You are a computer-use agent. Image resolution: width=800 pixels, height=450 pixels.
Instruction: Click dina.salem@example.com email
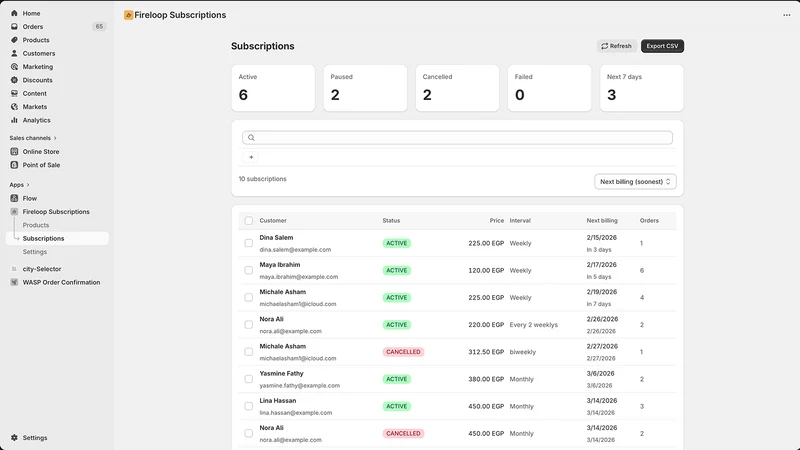pyautogui.click(x=295, y=250)
